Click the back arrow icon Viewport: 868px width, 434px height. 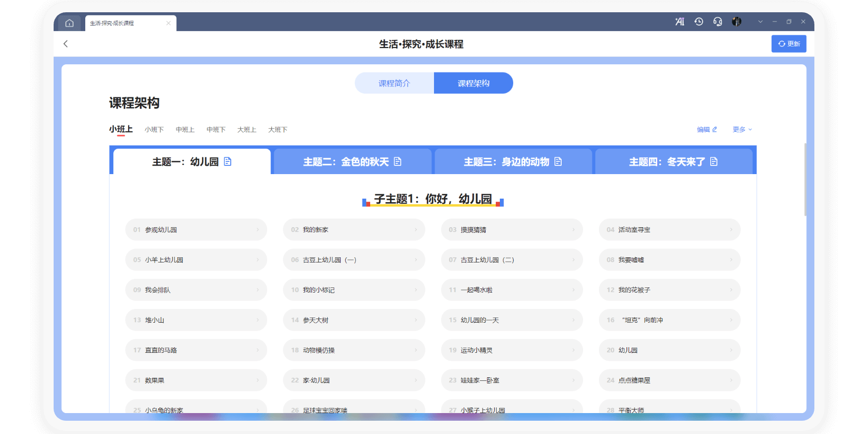[65, 44]
